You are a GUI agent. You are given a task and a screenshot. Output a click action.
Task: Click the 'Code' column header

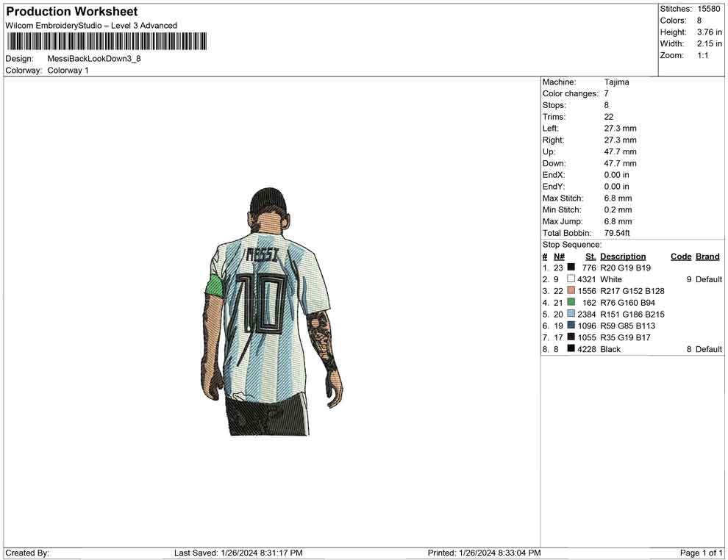[681, 256]
